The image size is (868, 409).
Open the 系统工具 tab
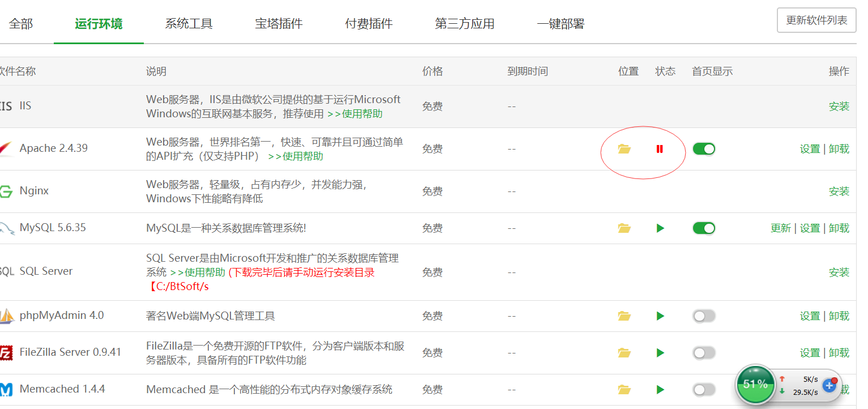189,24
